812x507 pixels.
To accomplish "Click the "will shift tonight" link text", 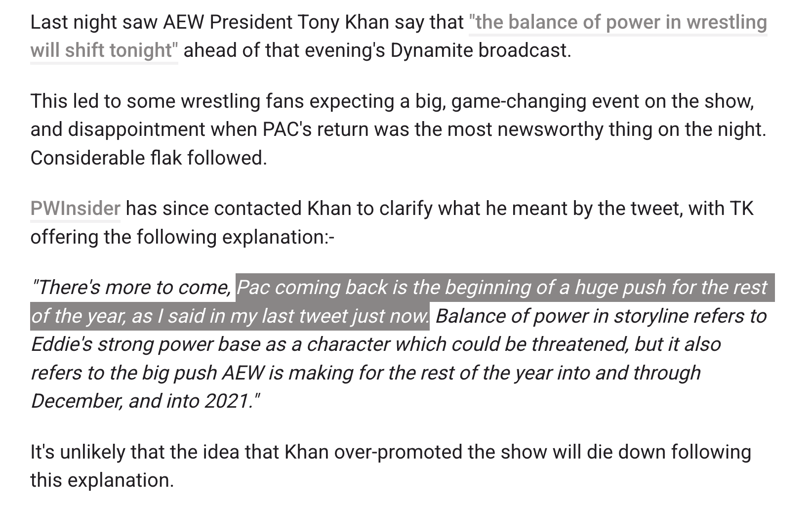I will (104, 50).
